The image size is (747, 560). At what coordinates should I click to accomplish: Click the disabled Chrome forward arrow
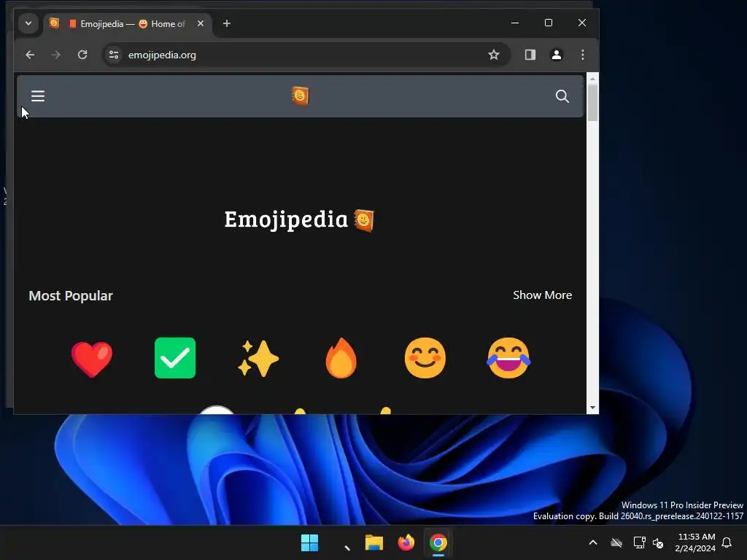pyautogui.click(x=55, y=55)
